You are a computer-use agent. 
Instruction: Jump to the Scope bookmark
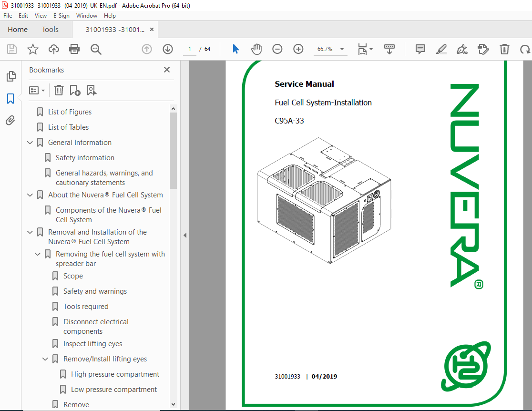(x=73, y=276)
